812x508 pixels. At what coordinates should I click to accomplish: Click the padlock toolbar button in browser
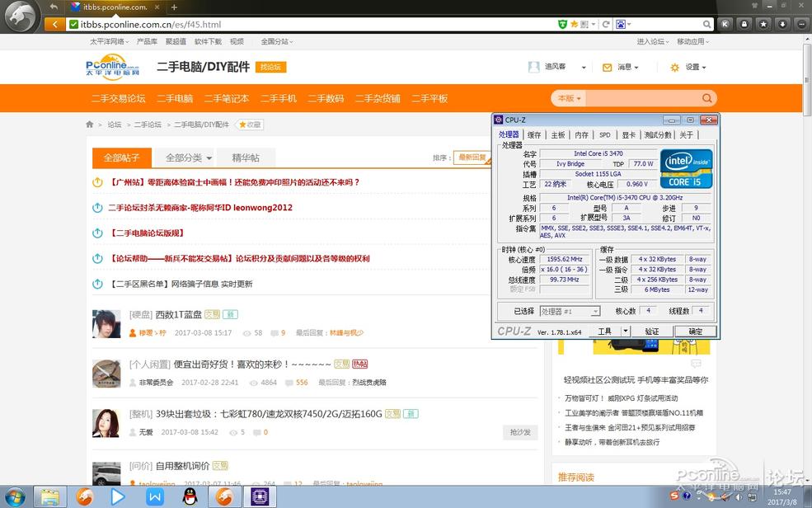click(x=744, y=24)
